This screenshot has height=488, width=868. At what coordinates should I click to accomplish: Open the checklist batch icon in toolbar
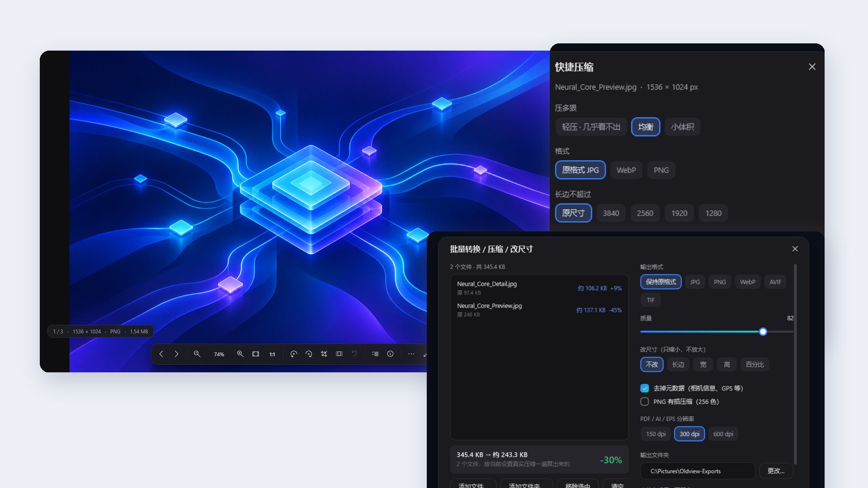pyautogui.click(x=375, y=354)
